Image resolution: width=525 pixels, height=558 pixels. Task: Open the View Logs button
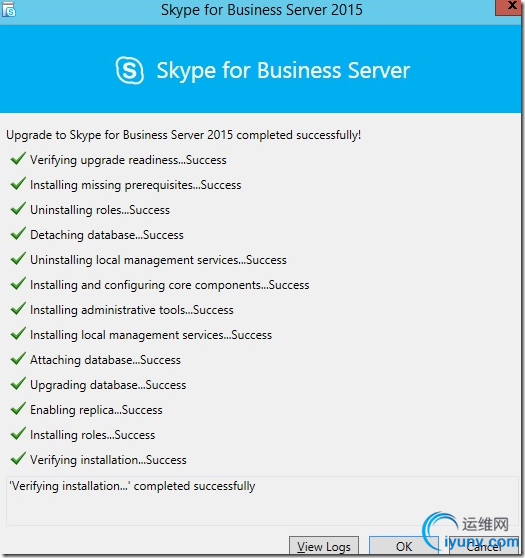[324, 546]
